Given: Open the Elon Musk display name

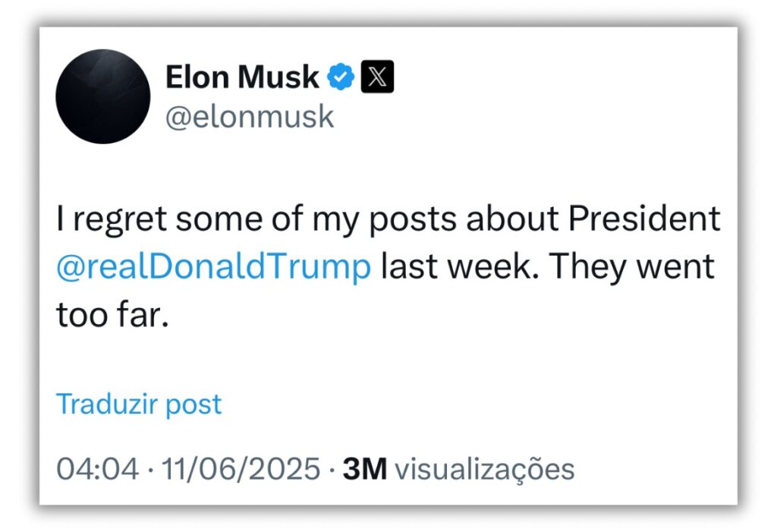Looking at the screenshot, I should [x=242, y=77].
